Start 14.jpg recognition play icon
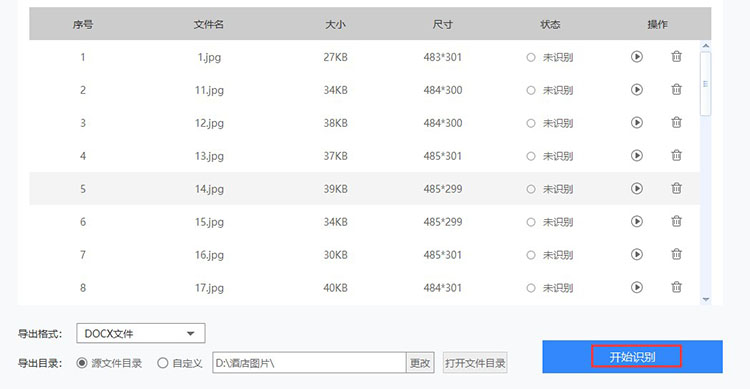The image size is (750, 389). (x=637, y=189)
